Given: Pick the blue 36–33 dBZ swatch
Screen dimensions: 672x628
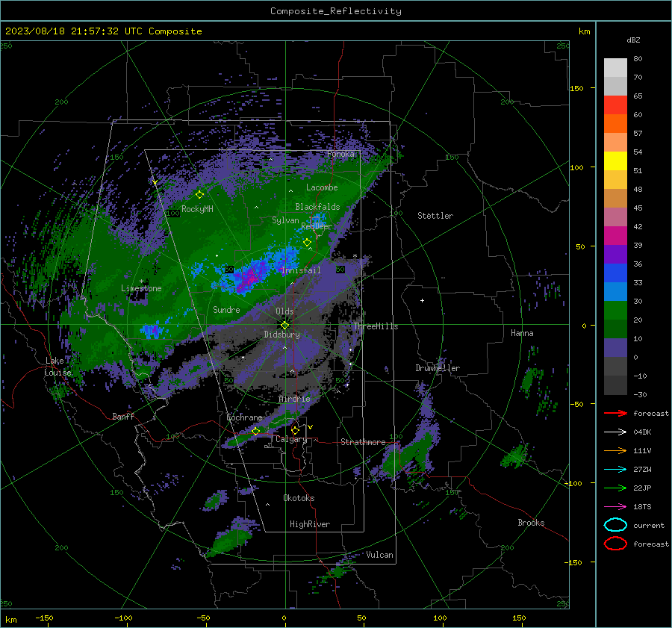Looking at the screenshot, I should (615, 273).
